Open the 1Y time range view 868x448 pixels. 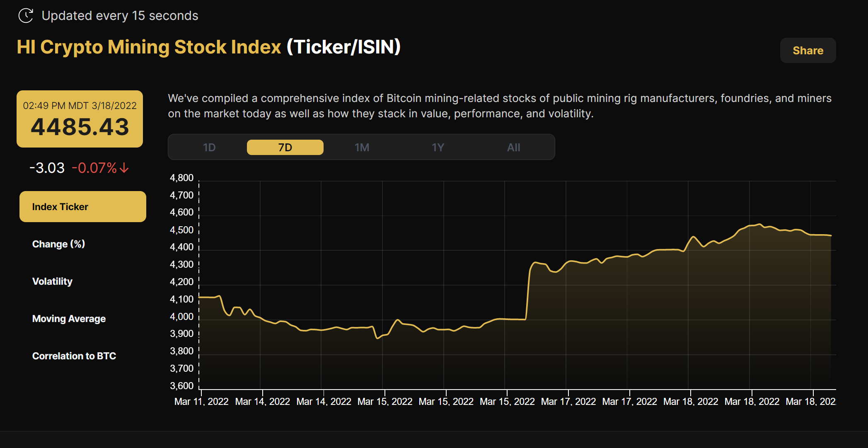pyautogui.click(x=438, y=147)
